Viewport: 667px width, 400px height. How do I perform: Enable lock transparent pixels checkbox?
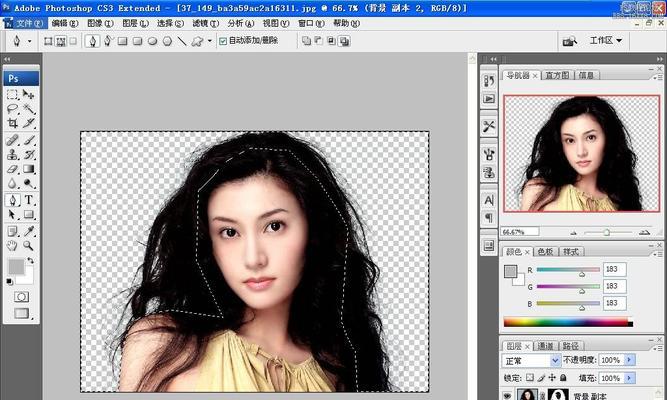pyautogui.click(x=530, y=377)
